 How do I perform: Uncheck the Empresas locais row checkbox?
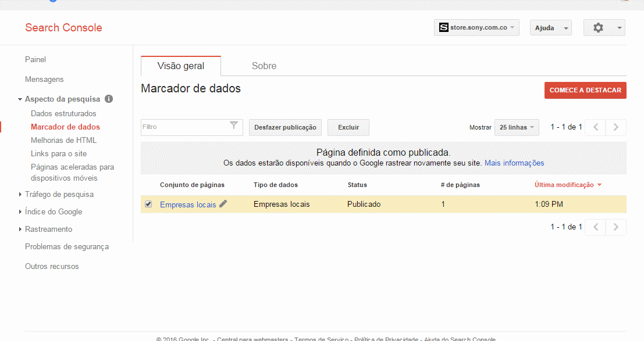coord(148,204)
